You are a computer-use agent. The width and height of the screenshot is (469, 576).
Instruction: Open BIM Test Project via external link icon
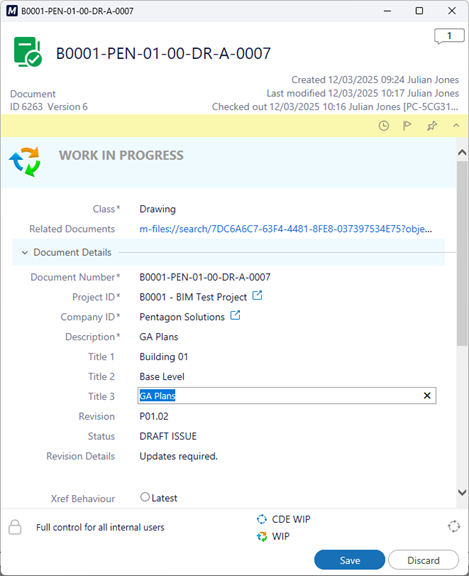pyautogui.click(x=257, y=296)
